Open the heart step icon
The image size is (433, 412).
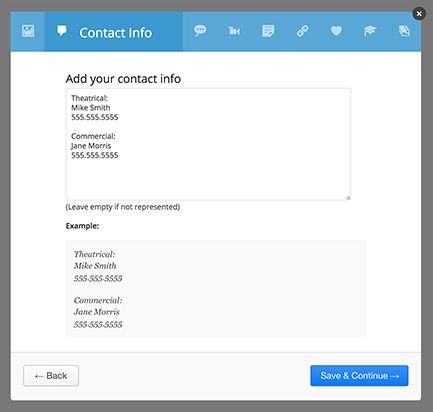(x=336, y=31)
